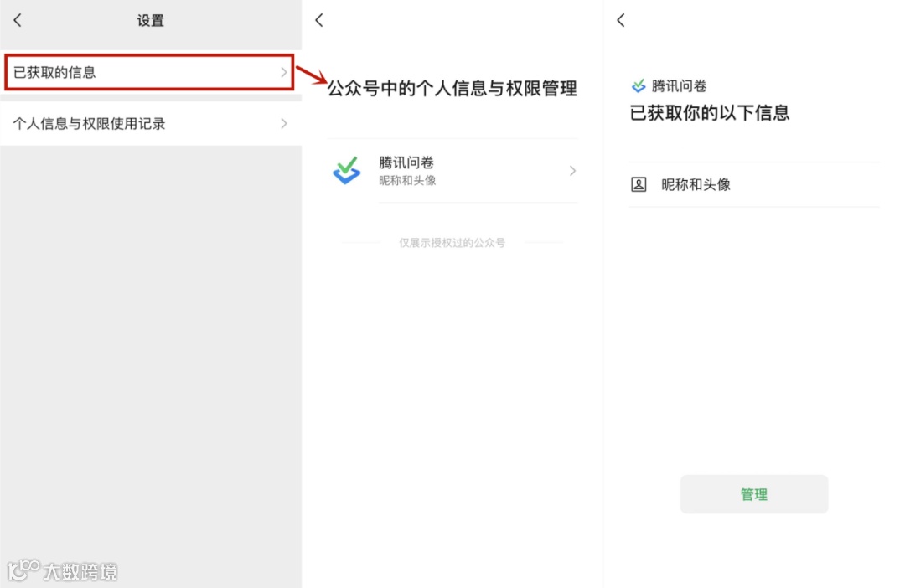Click 昵称和头像 subtitle under 腾讯问卷
This screenshot has width=905, height=588.
click(407, 181)
